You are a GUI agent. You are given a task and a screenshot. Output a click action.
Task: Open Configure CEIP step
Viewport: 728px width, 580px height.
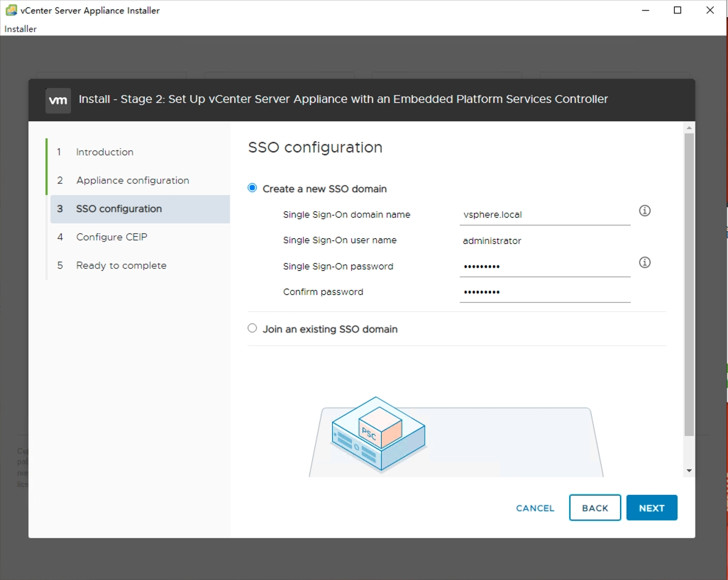[111, 237]
